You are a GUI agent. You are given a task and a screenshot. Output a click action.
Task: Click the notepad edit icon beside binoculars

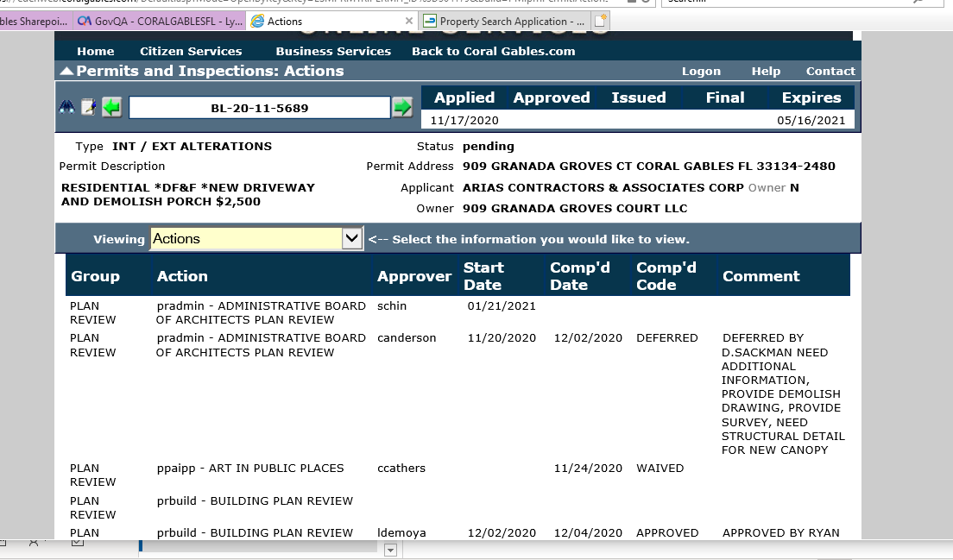[x=89, y=107]
